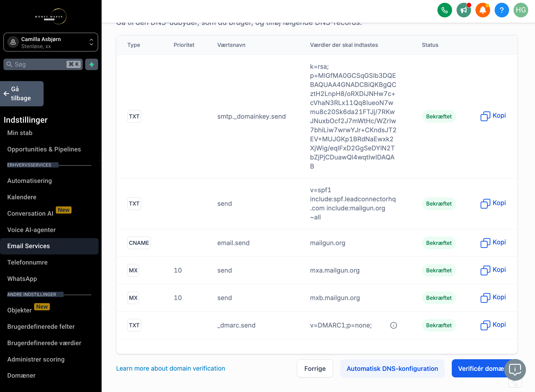Click the Prioritet column header

(x=184, y=45)
